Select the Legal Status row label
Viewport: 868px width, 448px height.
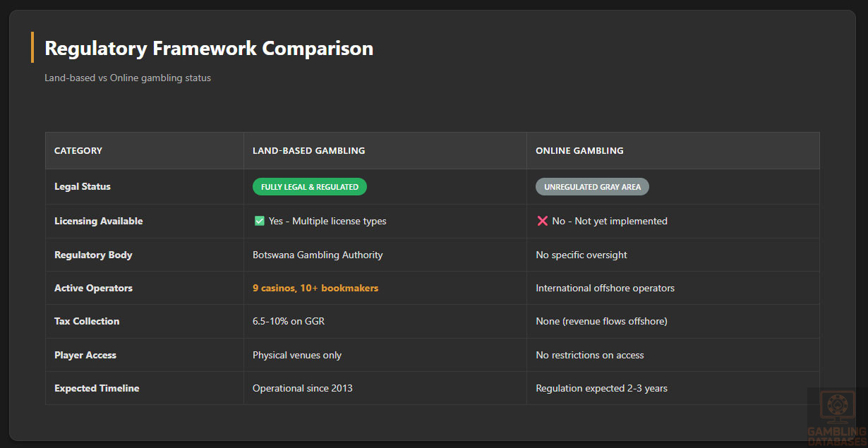tap(83, 187)
